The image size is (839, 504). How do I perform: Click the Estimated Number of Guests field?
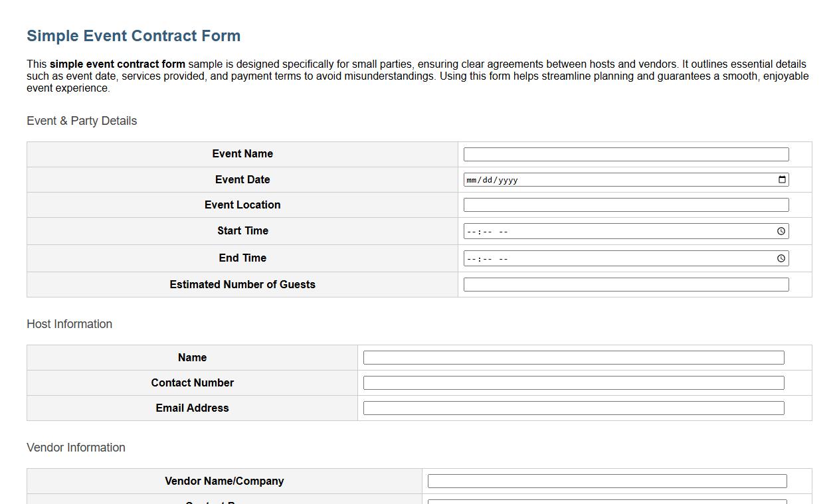(x=625, y=284)
